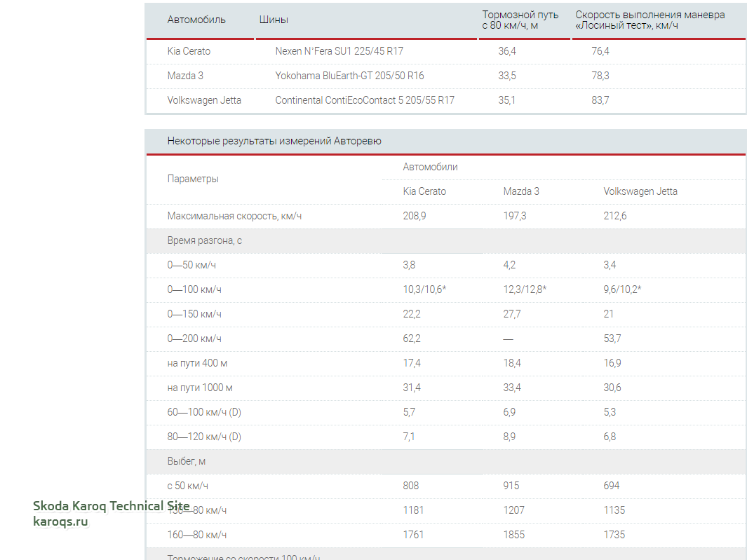Image resolution: width=747 pixels, height=560 pixels.
Task: Click the value 10,3/10,6*
Action: pos(424,289)
